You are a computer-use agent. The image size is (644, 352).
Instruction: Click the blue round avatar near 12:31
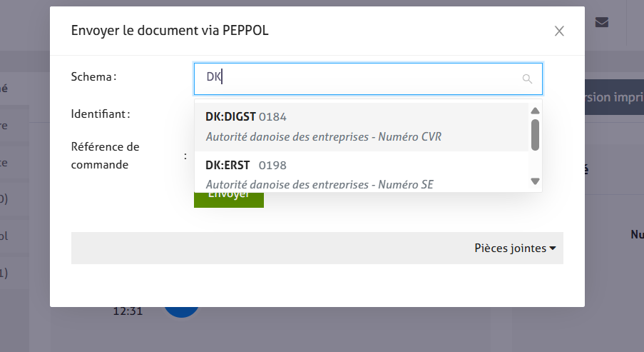click(181, 312)
